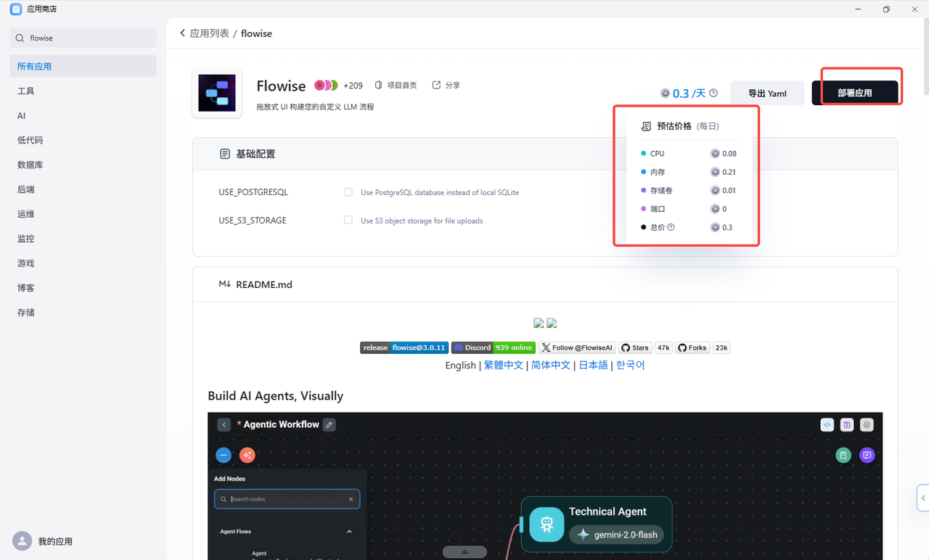Click the 分享 share icon
Viewport: 929px width, 560px height.
click(x=436, y=85)
